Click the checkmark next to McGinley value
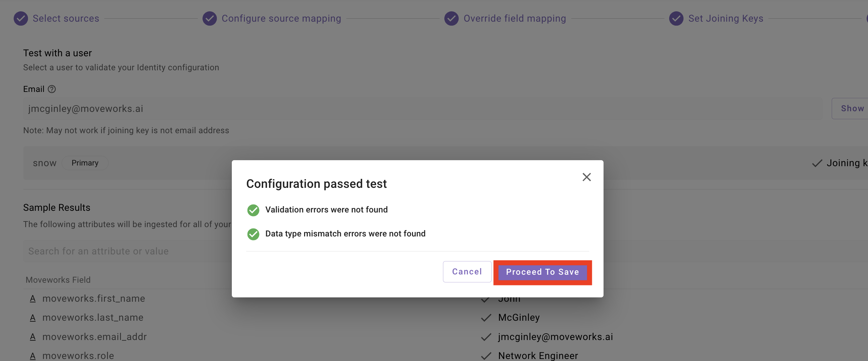This screenshot has height=361, width=868. pos(486,318)
